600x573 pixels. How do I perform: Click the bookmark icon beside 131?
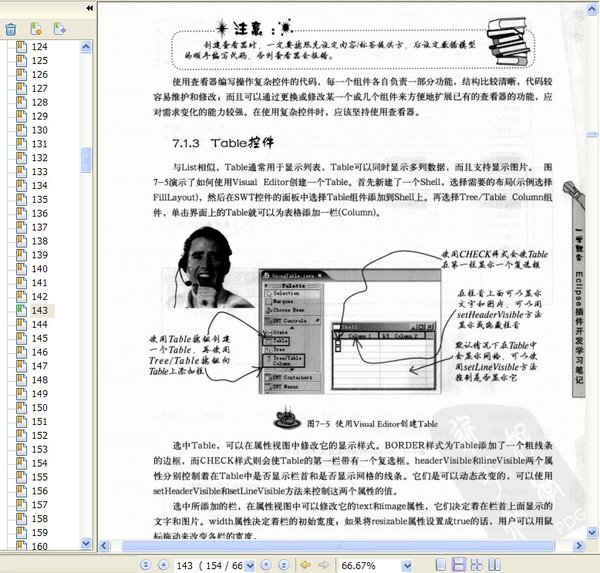coord(21,144)
